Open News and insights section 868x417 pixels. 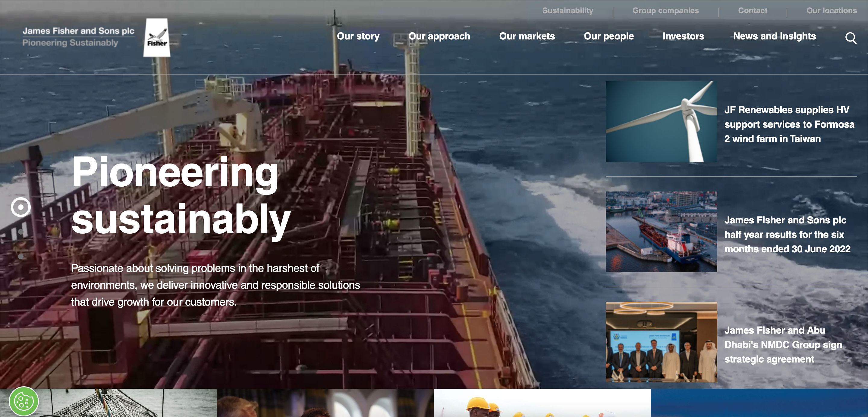coord(774,36)
